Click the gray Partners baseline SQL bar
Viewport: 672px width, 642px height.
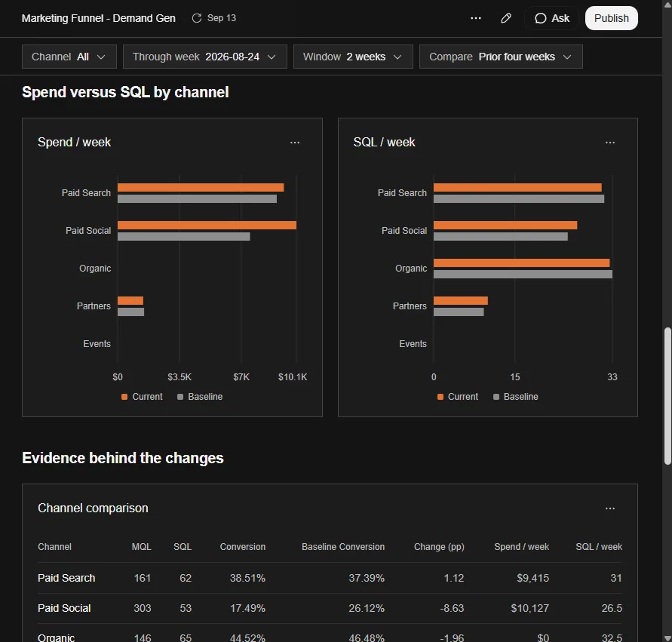tap(459, 312)
